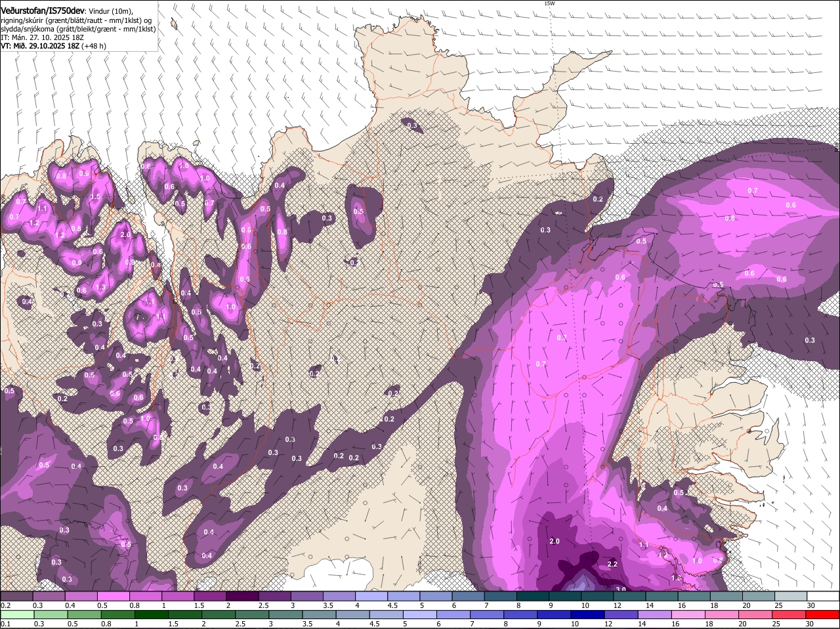Click the 0.2 tick label in the top legend row
The width and height of the screenshot is (840, 629).
coord(5,605)
